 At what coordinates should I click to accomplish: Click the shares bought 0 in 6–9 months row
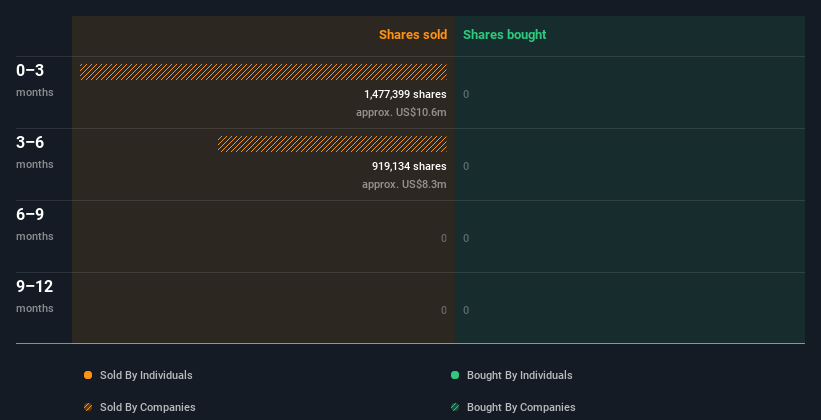466,238
